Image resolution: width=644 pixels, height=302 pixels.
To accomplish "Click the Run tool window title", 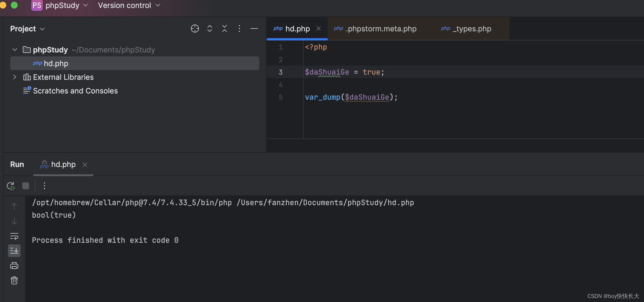I will pos(17,164).
